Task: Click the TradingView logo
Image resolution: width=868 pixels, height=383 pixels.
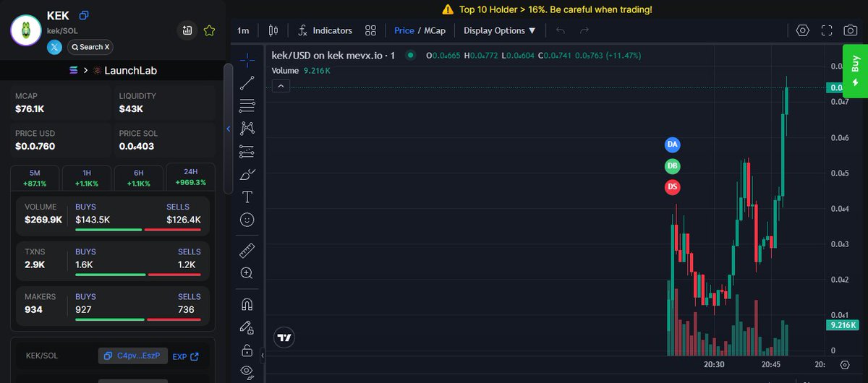Action: pyautogui.click(x=284, y=337)
